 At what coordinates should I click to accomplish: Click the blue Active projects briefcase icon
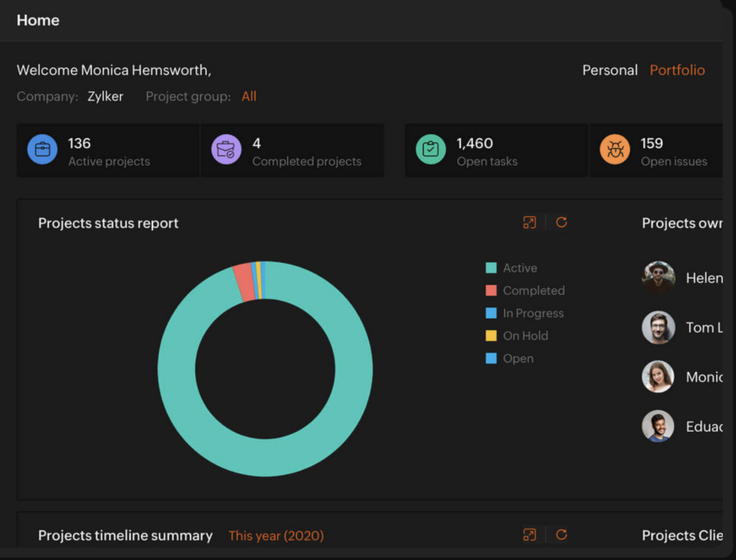[x=42, y=149]
